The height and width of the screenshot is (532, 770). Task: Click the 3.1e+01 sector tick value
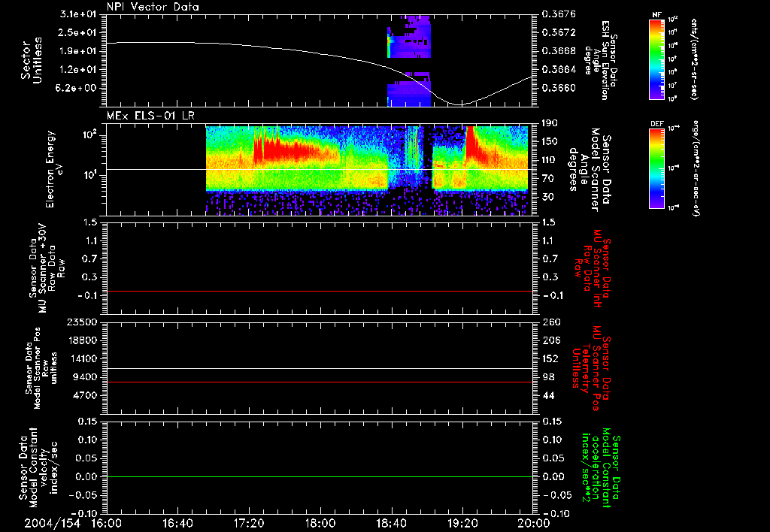[x=78, y=14]
